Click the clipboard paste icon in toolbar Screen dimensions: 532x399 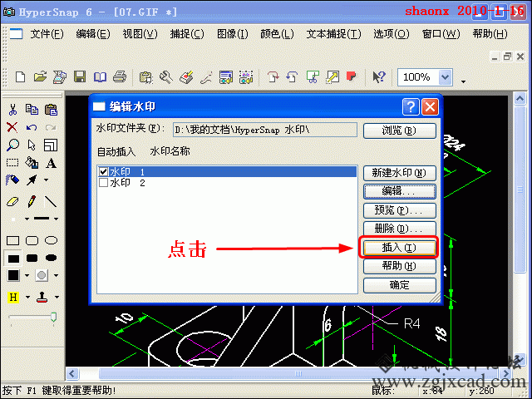point(146,77)
